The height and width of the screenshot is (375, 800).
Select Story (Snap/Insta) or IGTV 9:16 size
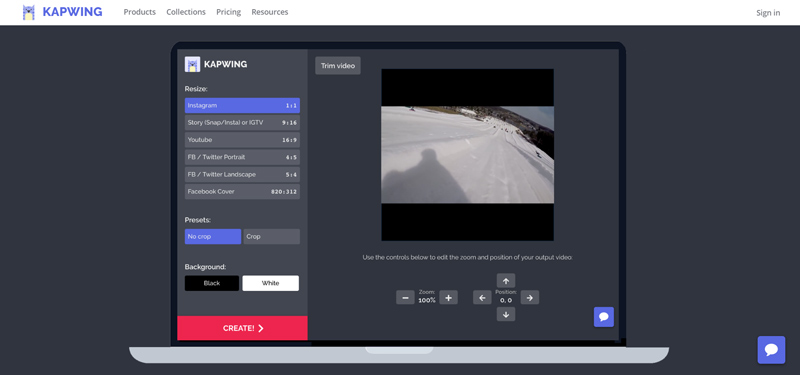tap(242, 122)
